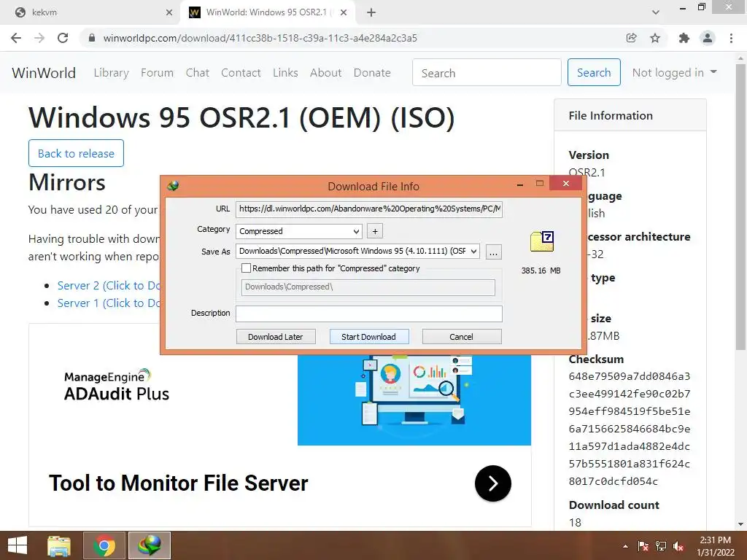Open the Contact menu item
The width and height of the screenshot is (747, 560).
pyautogui.click(x=241, y=73)
